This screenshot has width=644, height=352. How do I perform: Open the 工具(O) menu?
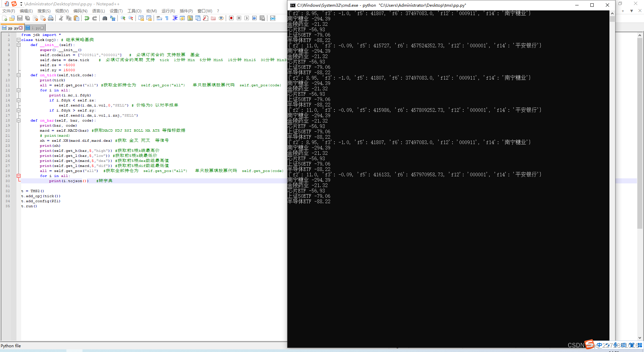[x=135, y=11]
